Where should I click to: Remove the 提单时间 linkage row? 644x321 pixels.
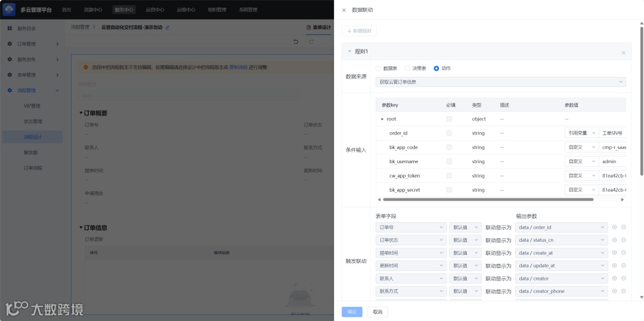(x=624, y=253)
